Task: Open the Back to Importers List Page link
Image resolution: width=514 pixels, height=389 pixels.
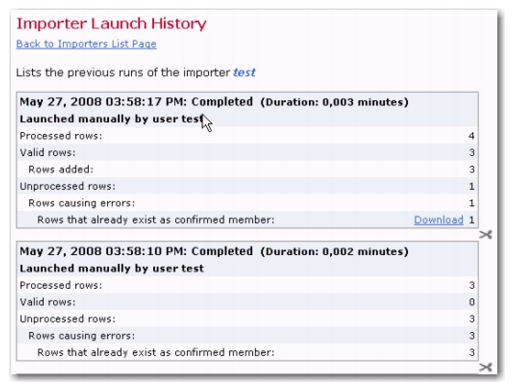Action: tap(86, 44)
